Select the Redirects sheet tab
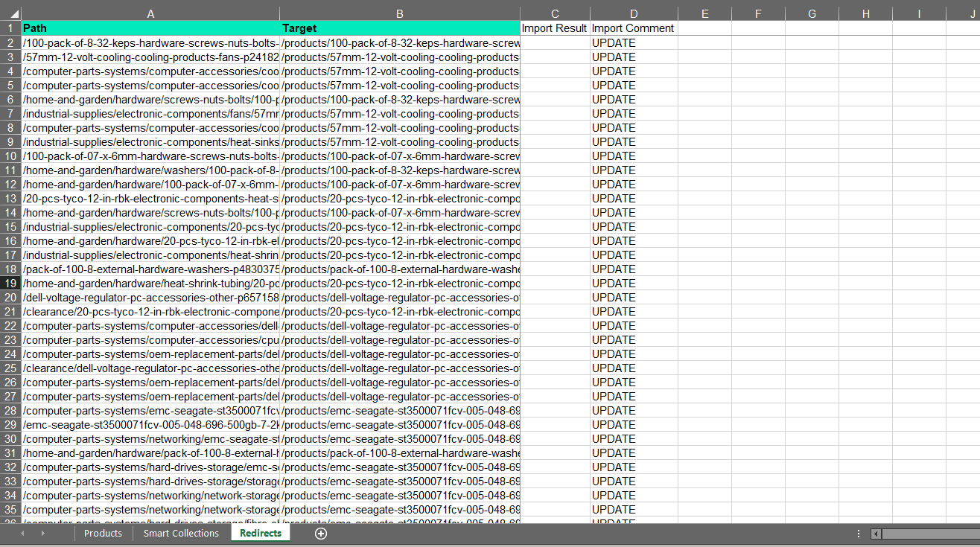 point(261,534)
